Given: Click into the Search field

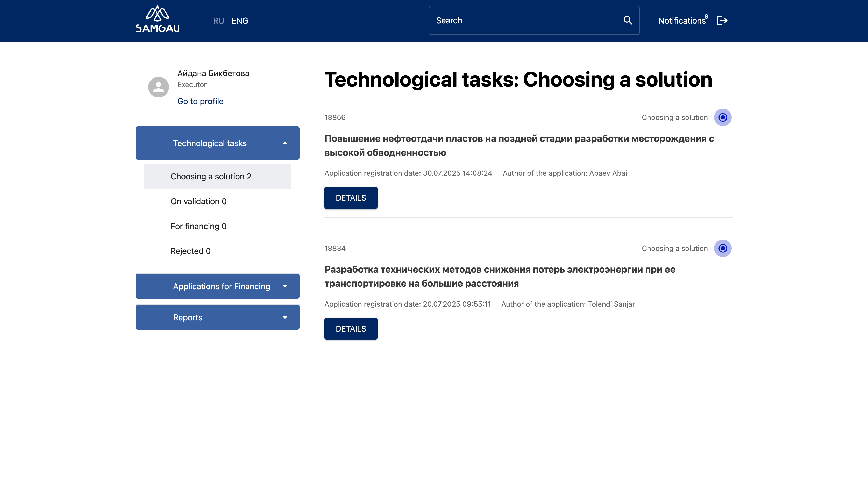Looking at the screenshot, I should point(526,20).
